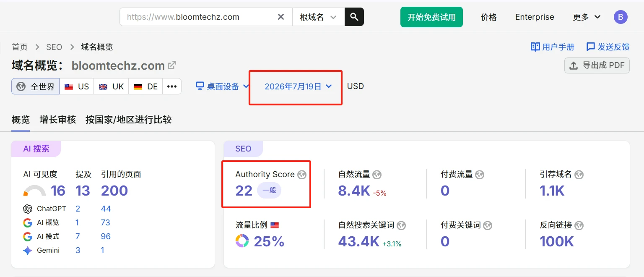Open the 根域名 scope dropdown
The width and height of the screenshot is (644, 277).
pos(318,17)
